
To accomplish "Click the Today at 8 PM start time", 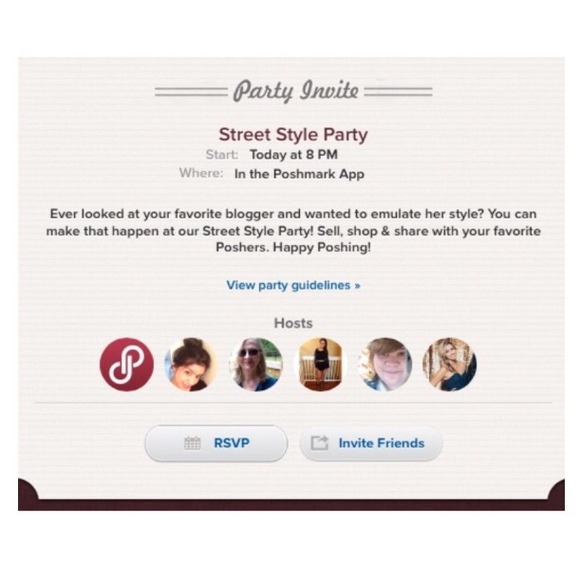I will coord(294,154).
